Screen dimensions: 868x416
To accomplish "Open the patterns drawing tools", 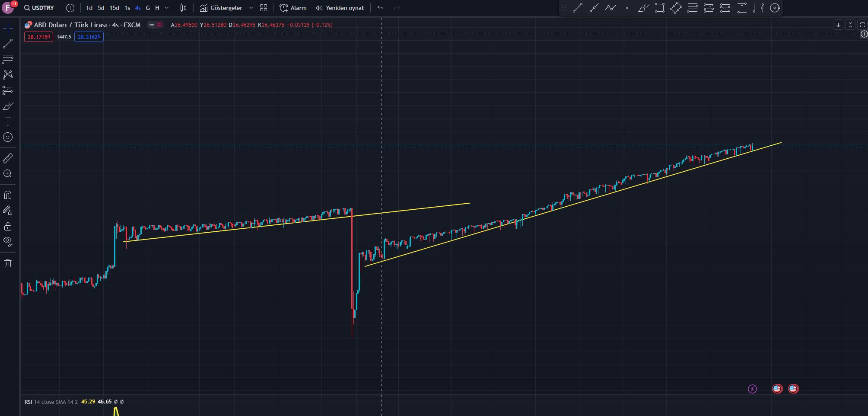I will click(x=8, y=75).
